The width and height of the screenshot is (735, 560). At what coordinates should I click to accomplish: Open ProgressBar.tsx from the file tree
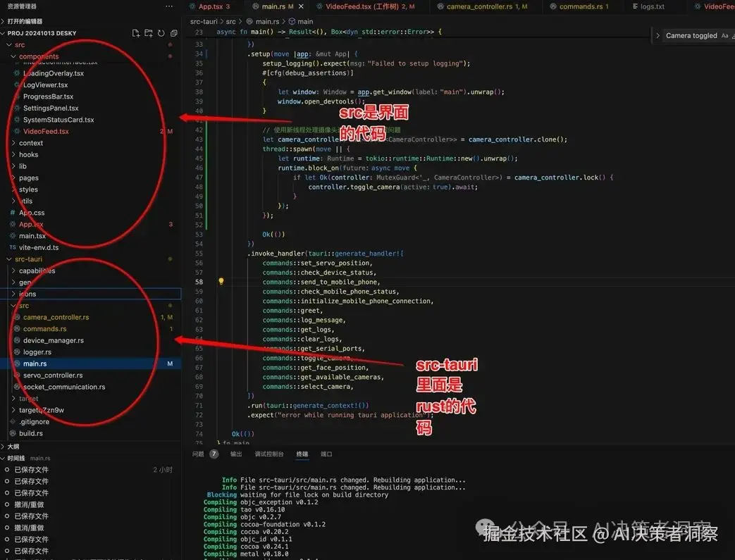point(49,97)
